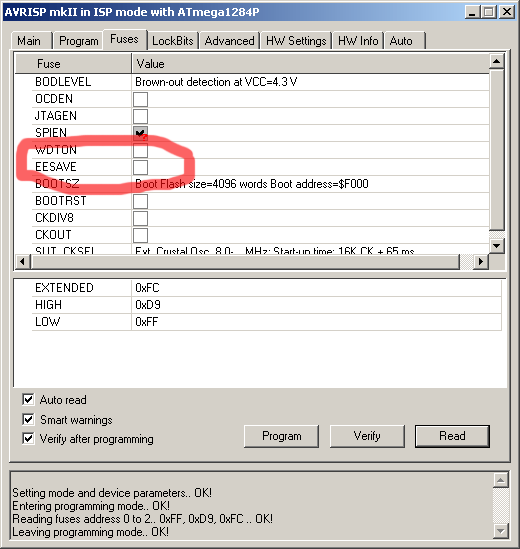Open the LockBits tab

tap(173, 41)
